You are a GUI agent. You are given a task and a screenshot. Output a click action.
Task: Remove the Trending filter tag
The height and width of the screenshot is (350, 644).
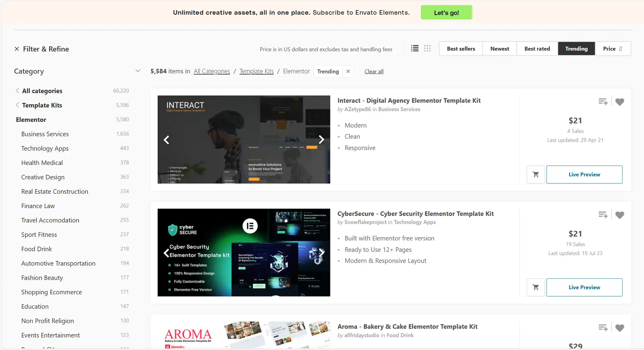pyautogui.click(x=348, y=71)
